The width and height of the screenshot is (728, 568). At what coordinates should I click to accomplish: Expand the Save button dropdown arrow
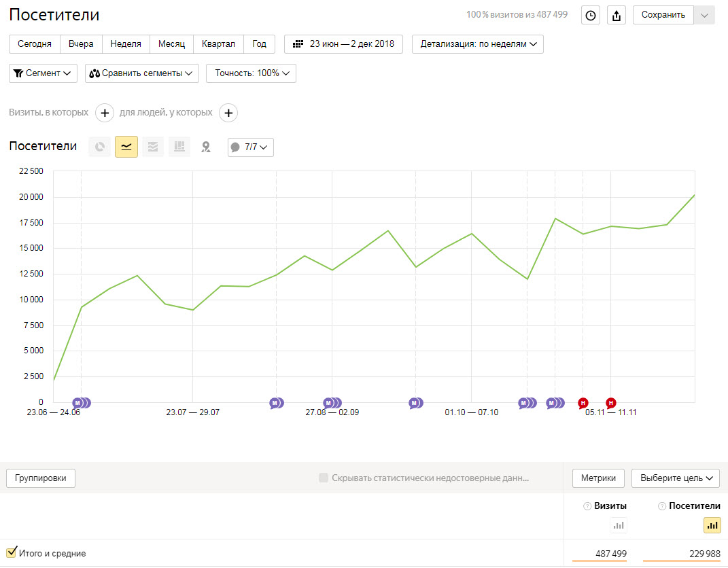[704, 16]
